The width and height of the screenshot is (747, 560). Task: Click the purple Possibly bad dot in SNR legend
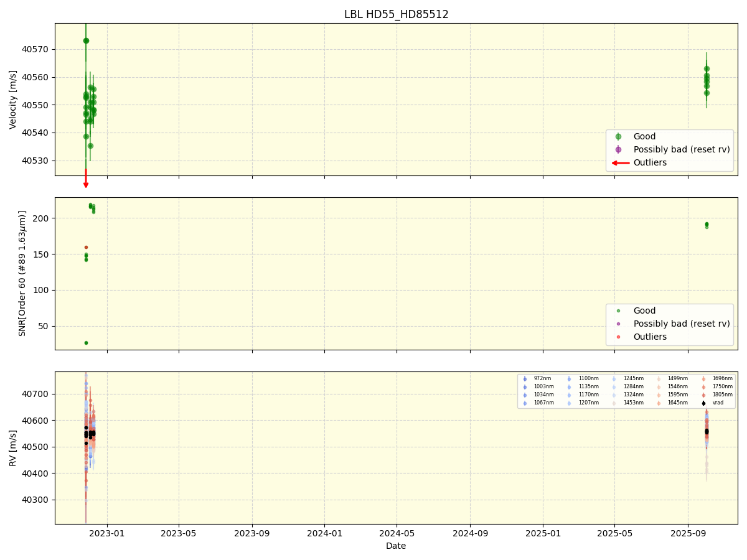[618, 324]
